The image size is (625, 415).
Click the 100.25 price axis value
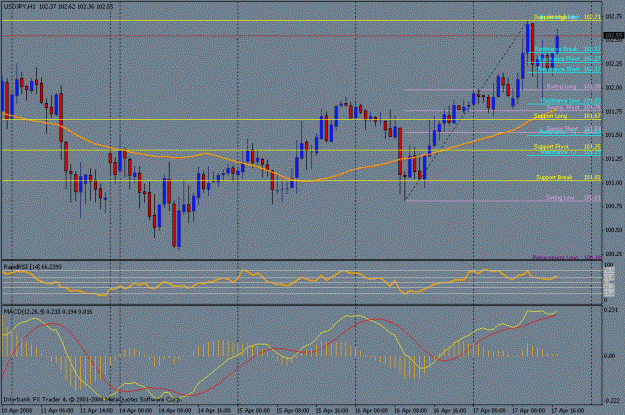[x=614, y=254]
